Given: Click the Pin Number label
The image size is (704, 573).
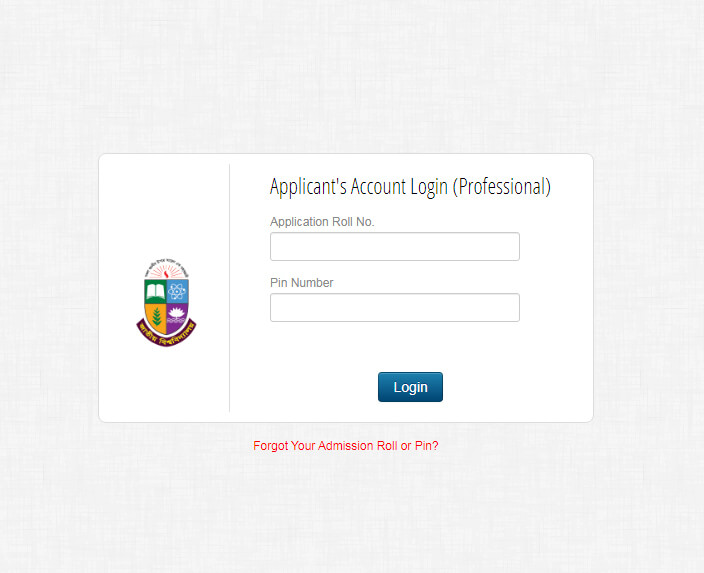Looking at the screenshot, I should point(302,283).
